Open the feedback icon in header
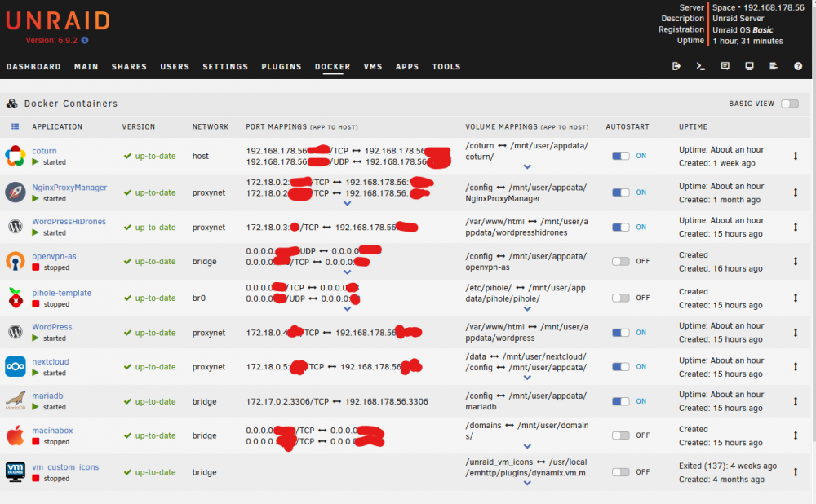The width and height of the screenshot is (816, 504). [x=725, y=66]
